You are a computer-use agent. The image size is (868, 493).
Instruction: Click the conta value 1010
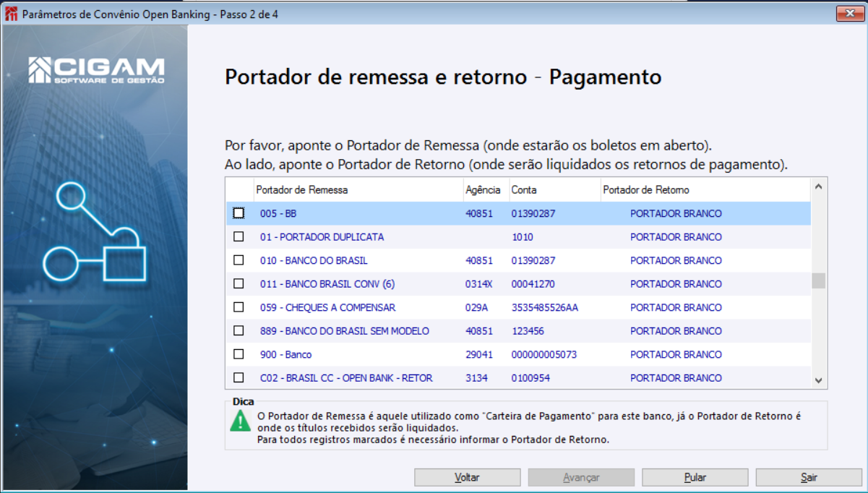pyautogui.click(x=523, y=237)
